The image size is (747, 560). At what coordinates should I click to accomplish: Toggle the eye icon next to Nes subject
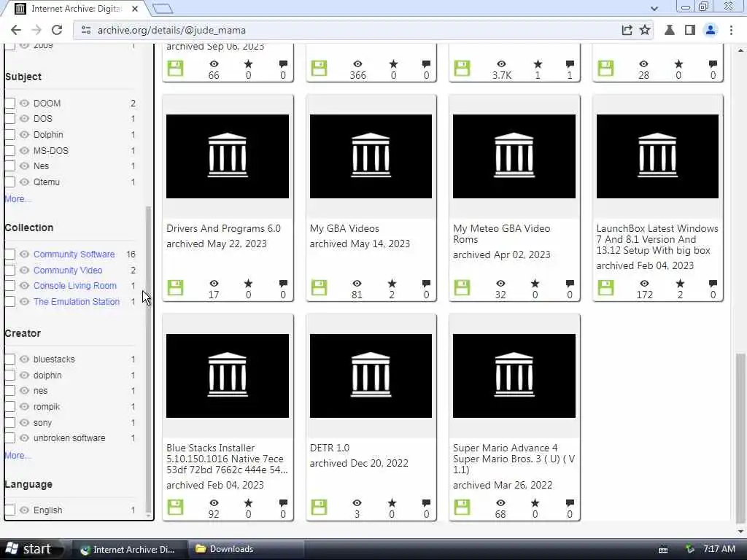[x=24, y=166]
